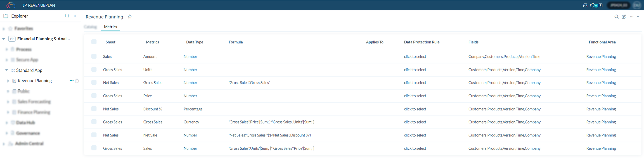This screenshot has width=644, height=158.
Task: Click the Formula cell of Net Sale row
Action: pos(269,135)
